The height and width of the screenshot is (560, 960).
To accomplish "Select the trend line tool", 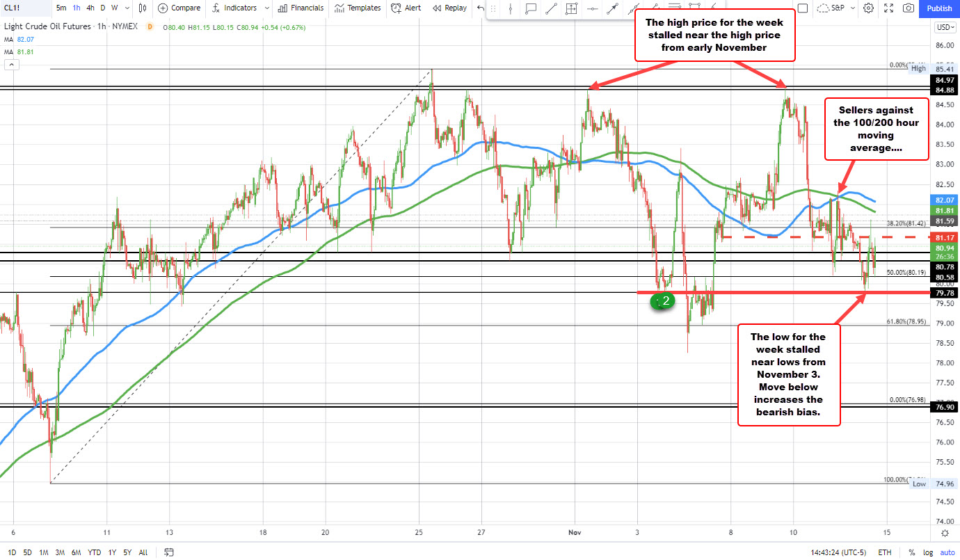I will pos(551,9).
